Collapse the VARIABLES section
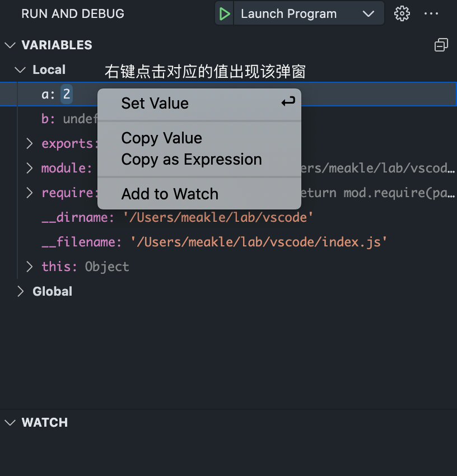 pyautogui.click(x=10, y=45)
